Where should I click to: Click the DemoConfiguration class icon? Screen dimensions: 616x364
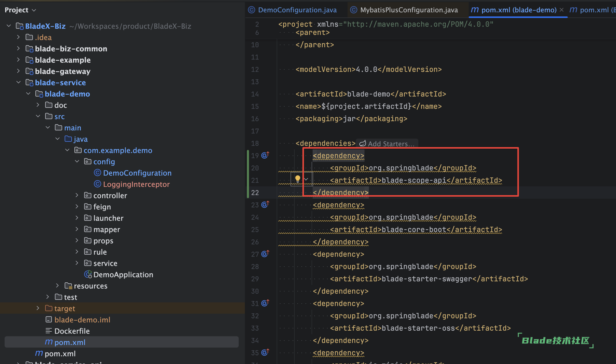(98, 173)
